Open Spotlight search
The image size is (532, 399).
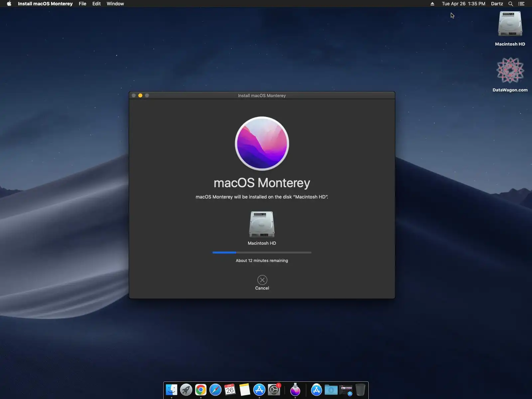click(x=511, y=4)
